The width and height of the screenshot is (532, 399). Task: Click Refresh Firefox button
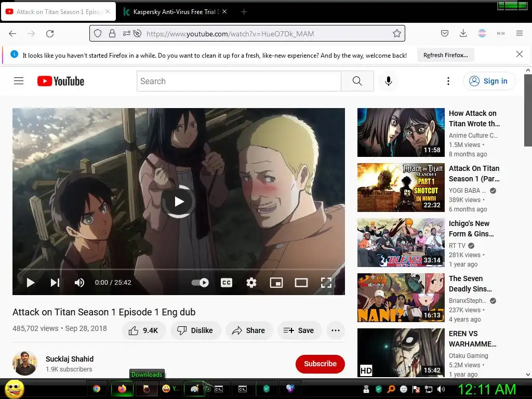pos(445,55)
